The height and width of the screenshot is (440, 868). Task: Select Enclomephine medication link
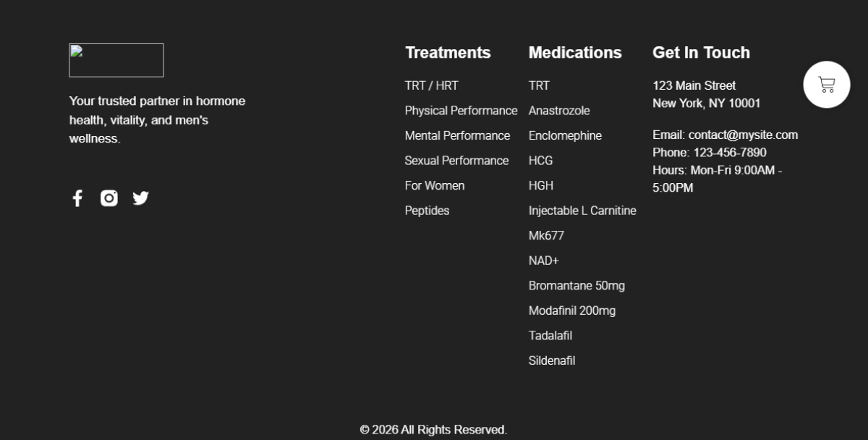click(x=565, y=135)
